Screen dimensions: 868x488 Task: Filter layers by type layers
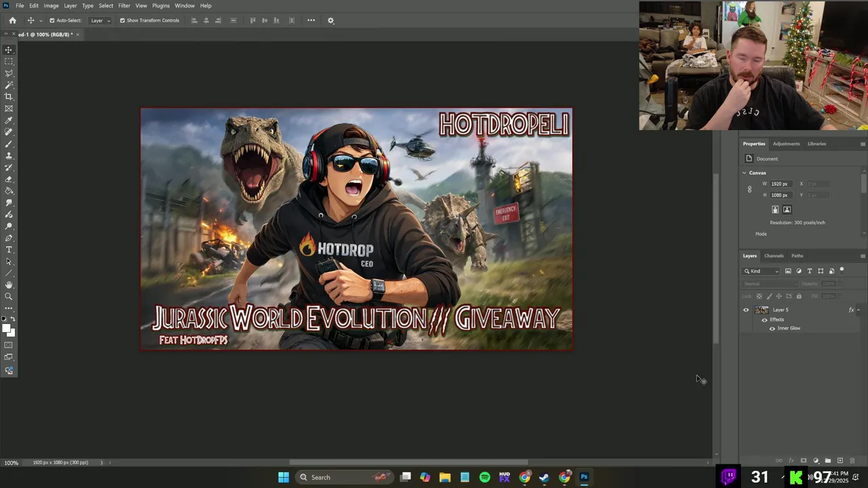[x=810, y=271]
